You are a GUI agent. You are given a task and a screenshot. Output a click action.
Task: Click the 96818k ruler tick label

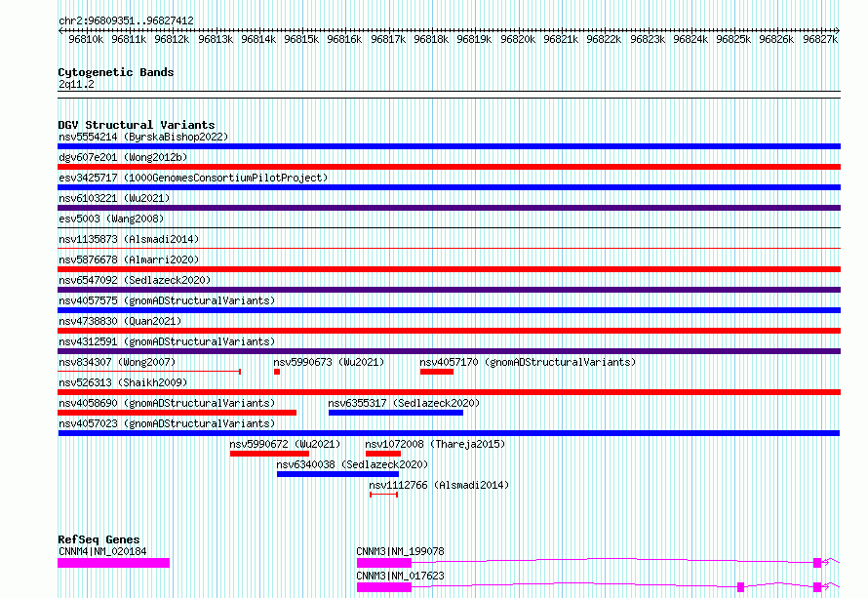click(431, 39)
